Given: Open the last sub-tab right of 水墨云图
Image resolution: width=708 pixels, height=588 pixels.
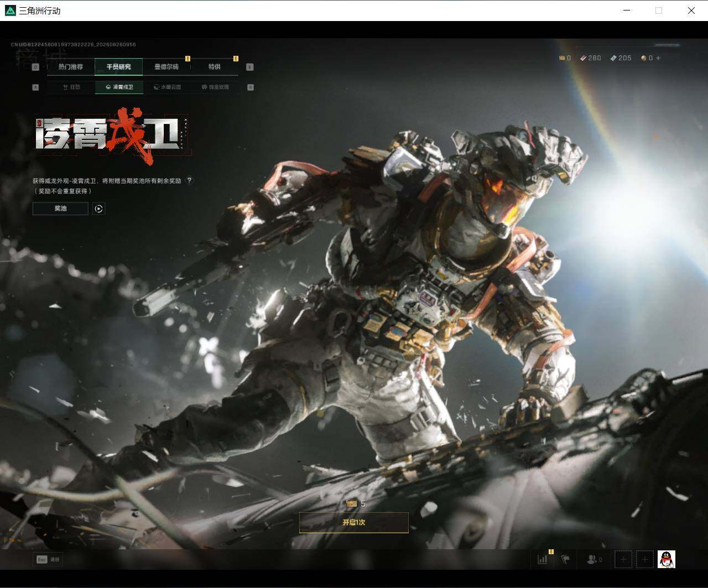Looking at the screenshot, I should (215, 87).
